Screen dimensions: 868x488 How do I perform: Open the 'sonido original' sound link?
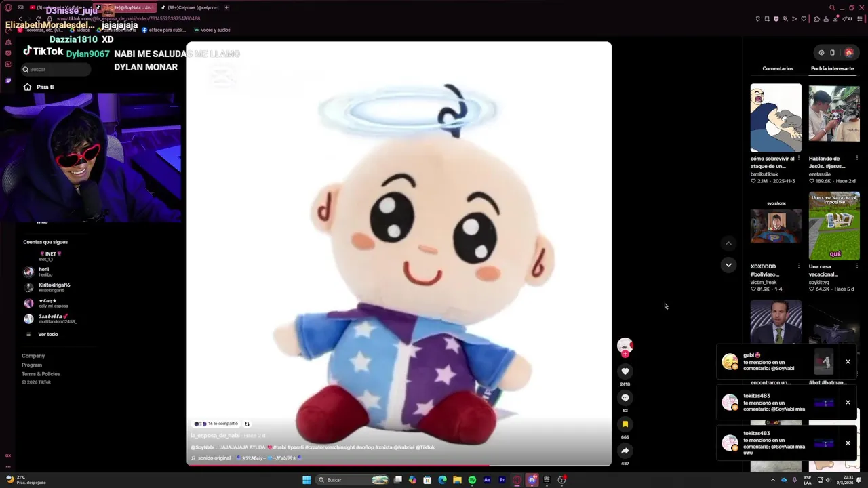[x=247, y=457]
